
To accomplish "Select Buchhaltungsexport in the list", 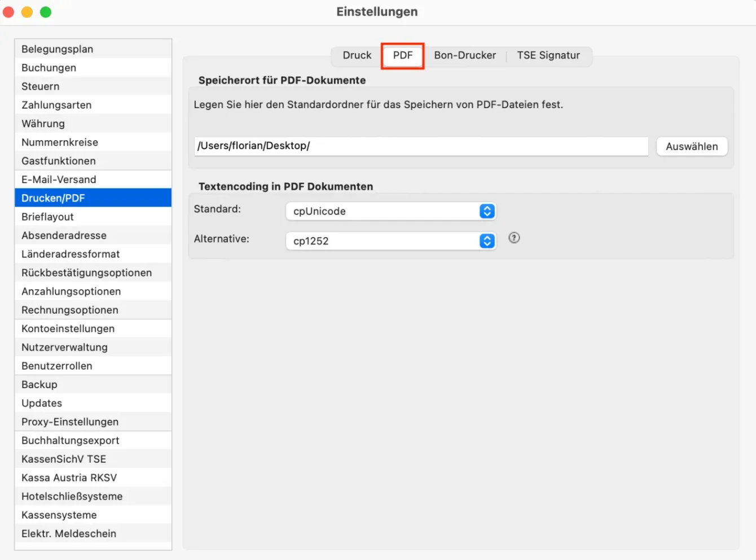I will pos(93,440).
